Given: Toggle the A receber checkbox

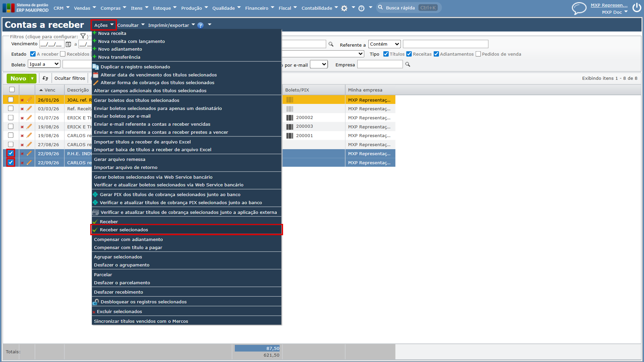Looking at the screenshot, I should coord(33,54).
